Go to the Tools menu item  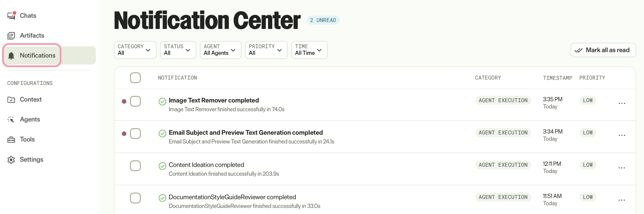coord(27,139)
